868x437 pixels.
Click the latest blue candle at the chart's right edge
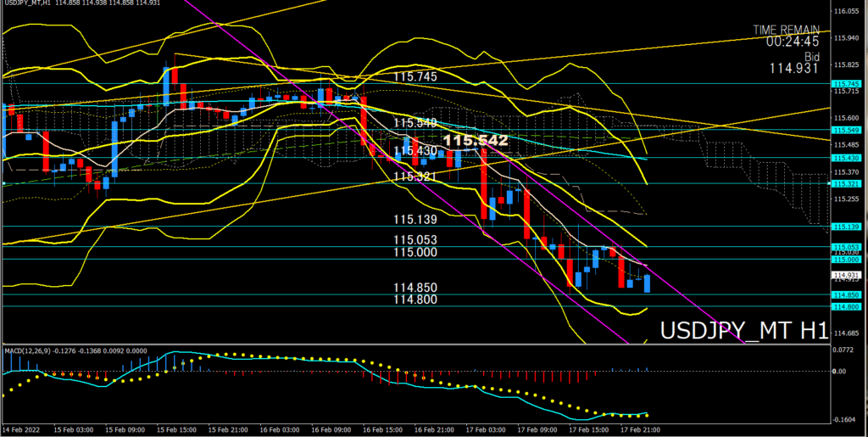pyautogui.click(x=647, y=283)
